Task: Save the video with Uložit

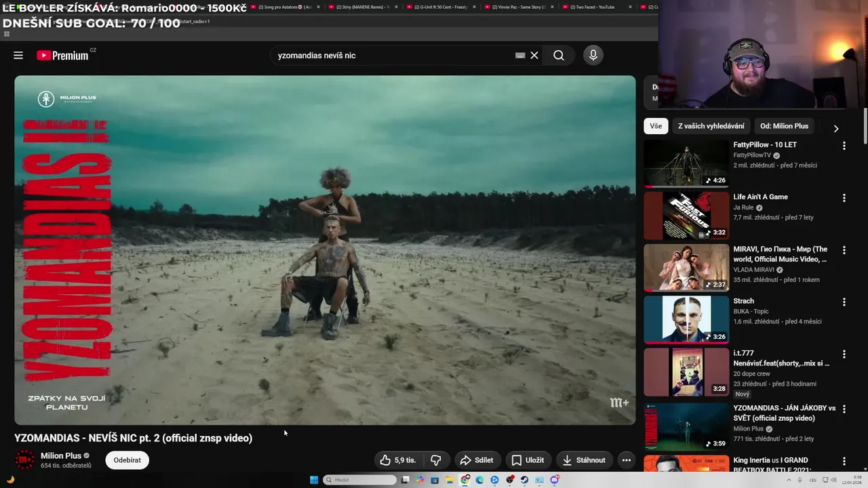Action: pos(528,460)
